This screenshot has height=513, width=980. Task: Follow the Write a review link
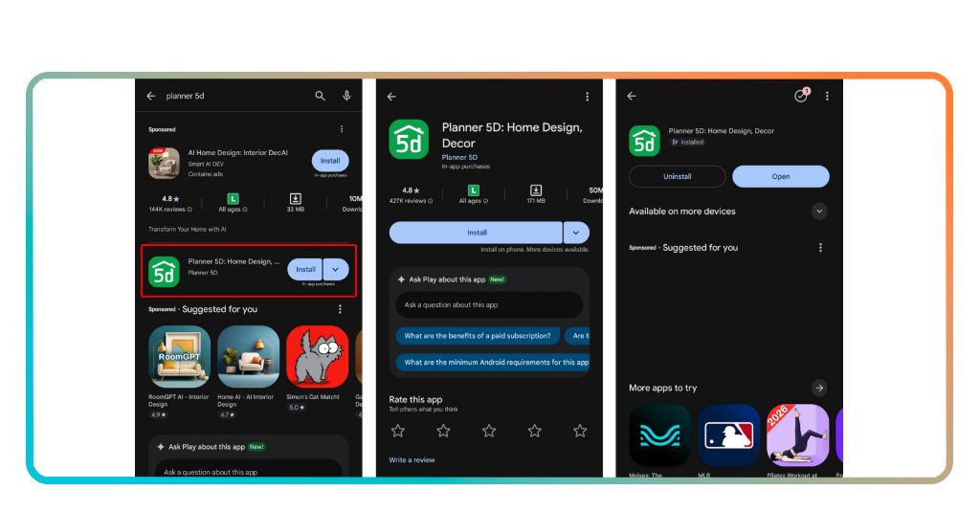click(x=412, y=460)
